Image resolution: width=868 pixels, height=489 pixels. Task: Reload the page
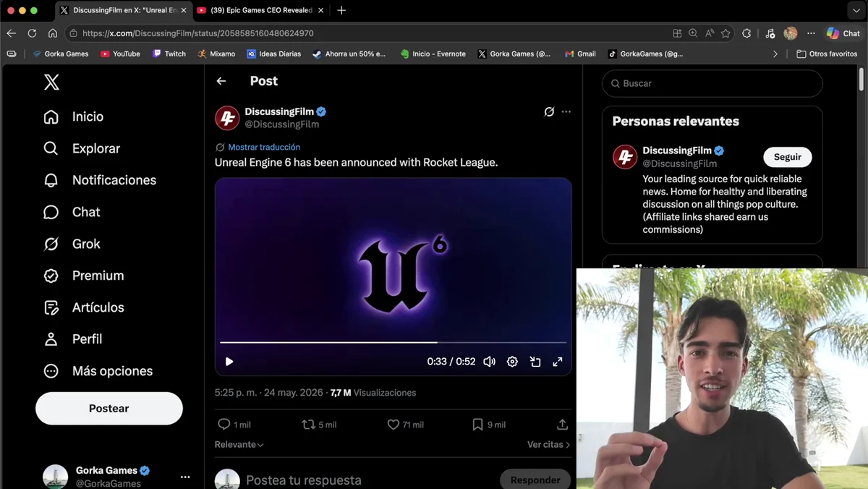pyautogui.click(x=32, y=33)
